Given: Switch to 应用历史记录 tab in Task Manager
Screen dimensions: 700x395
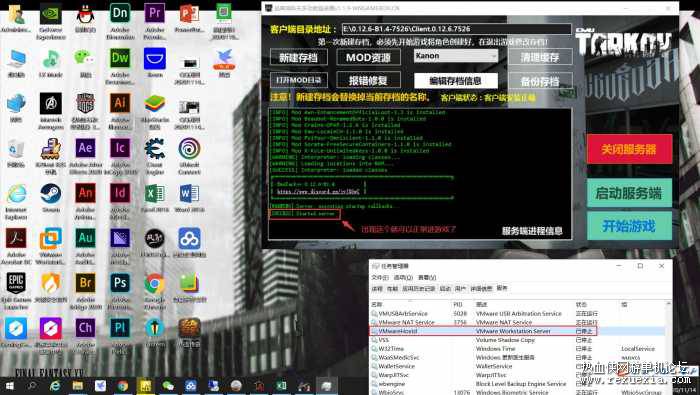Looking at the screenshot, I should click(418, 289).
